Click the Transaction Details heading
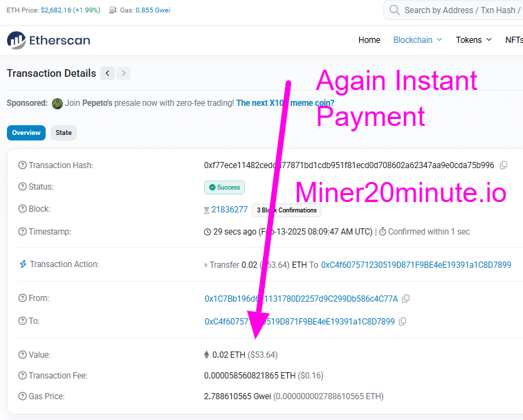This screenshot has height=420, width=523. (x=51, y=73)
